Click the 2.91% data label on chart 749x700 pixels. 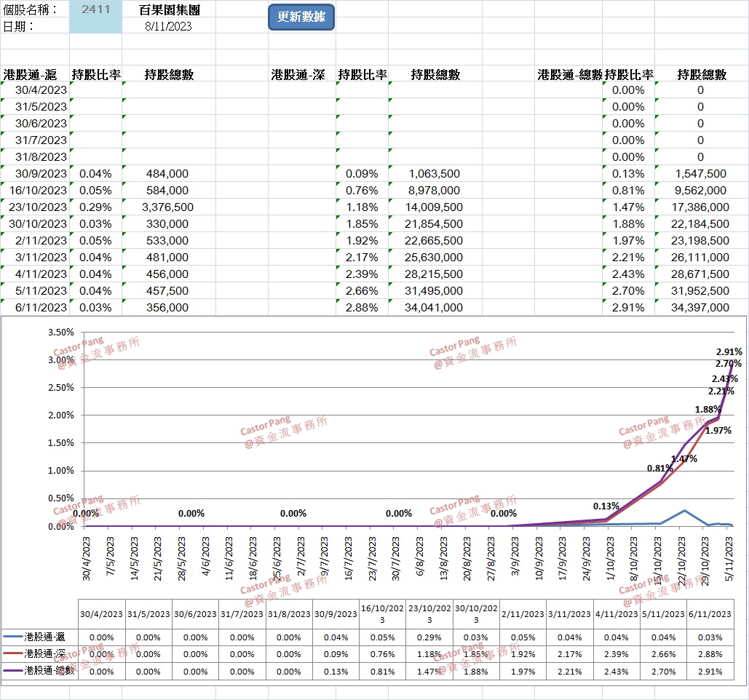(729, 351)
